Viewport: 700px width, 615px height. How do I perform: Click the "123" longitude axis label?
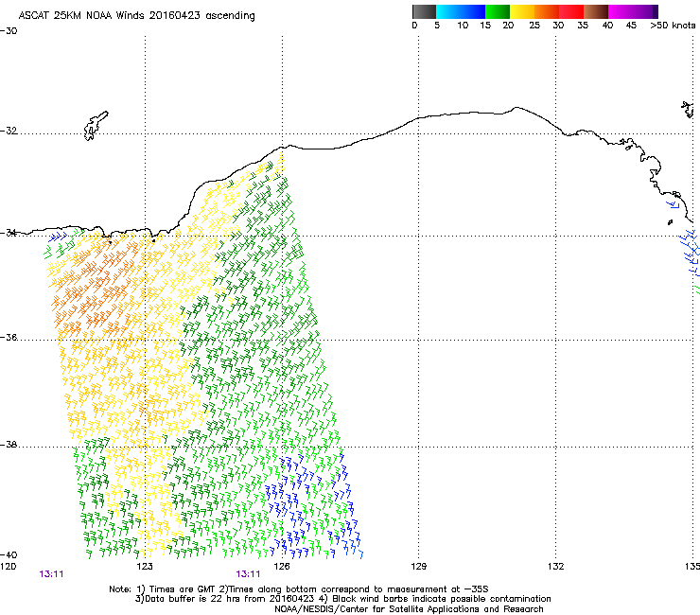145,567
